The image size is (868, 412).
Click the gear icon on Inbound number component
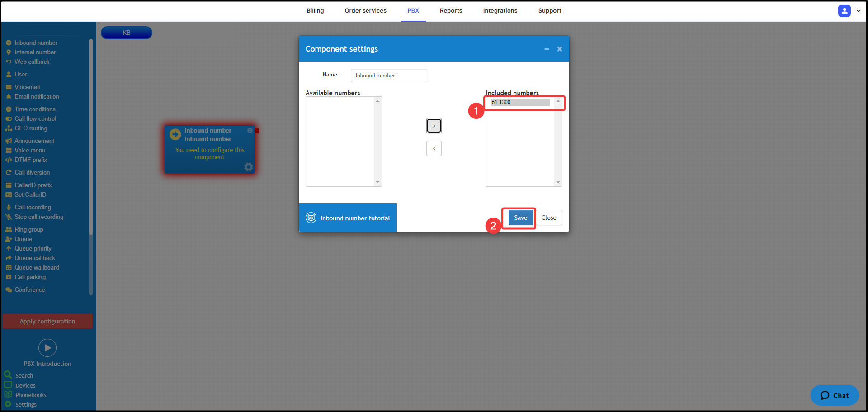[x=248, y=167]
